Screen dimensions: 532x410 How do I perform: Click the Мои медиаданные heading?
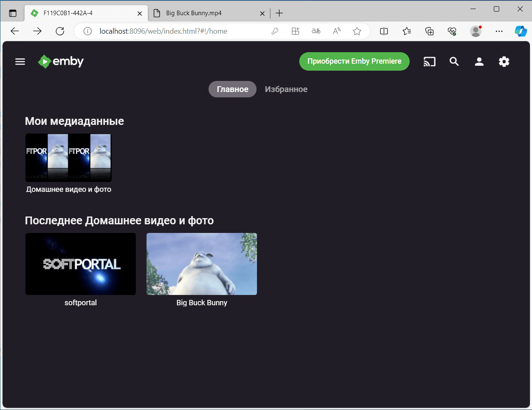[x=74, y=121]
